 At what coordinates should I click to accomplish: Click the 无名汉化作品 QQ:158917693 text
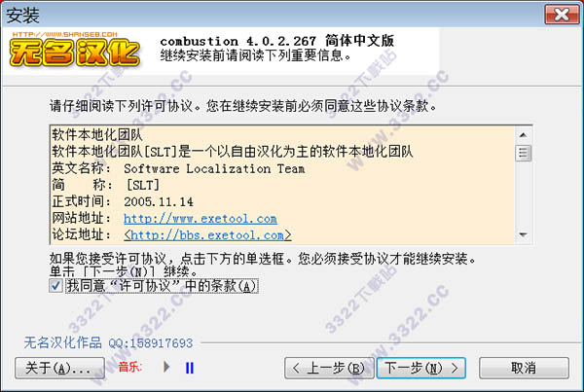[108, 342]
